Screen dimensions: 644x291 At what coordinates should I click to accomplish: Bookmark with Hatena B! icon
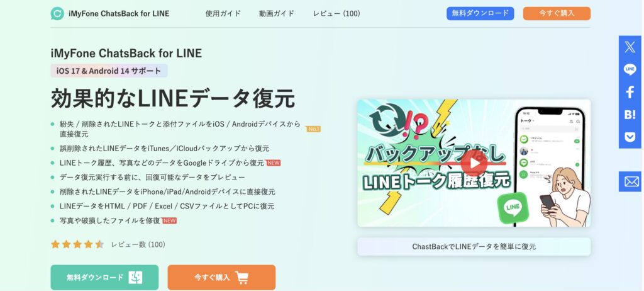pyautogui.click(x=630, y=115)
